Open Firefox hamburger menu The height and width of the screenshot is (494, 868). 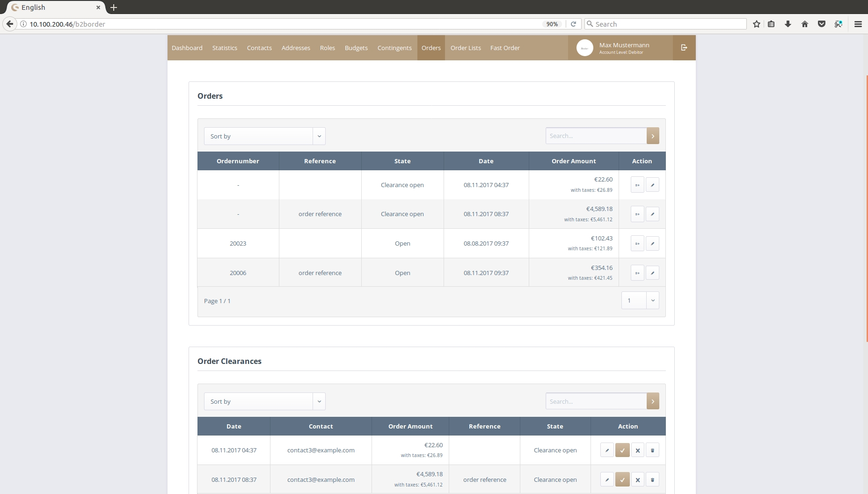(x=858, y=24)
